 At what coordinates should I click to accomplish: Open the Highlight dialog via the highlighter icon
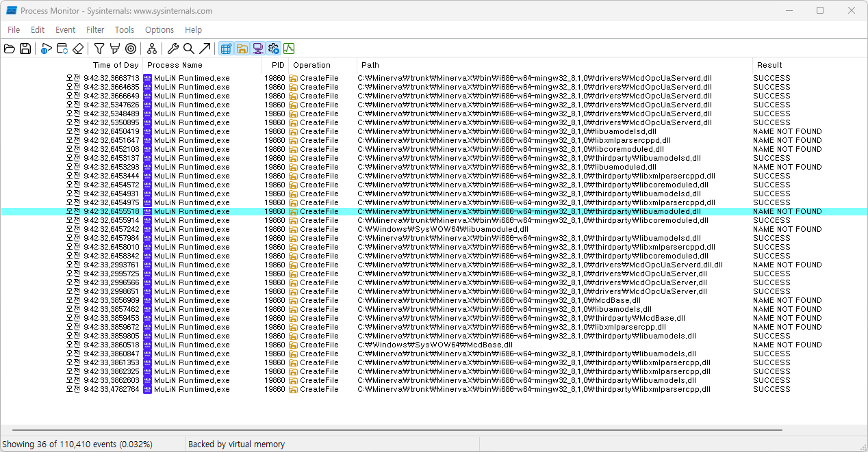pyautogui.click(x=115, y=49)
